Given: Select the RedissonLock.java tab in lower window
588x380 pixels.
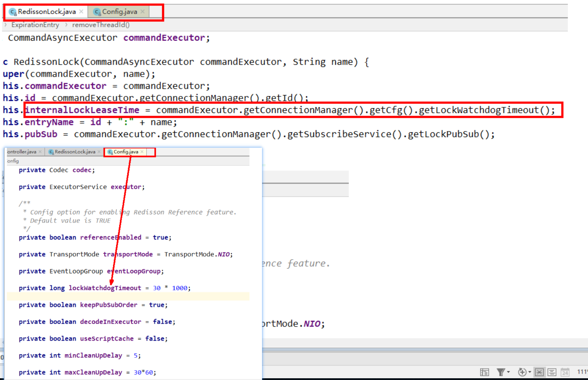Looking at the screenshot, I should 75,152.
